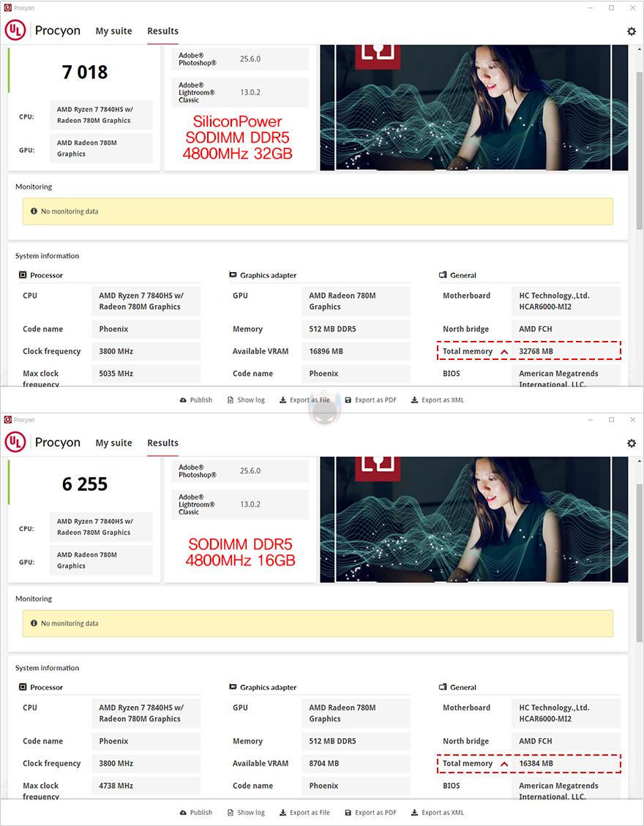The height and width of the screenshot is (826, 644).
Task: Select Results tab in bottom Procyon window
Action: click(163, 443)
